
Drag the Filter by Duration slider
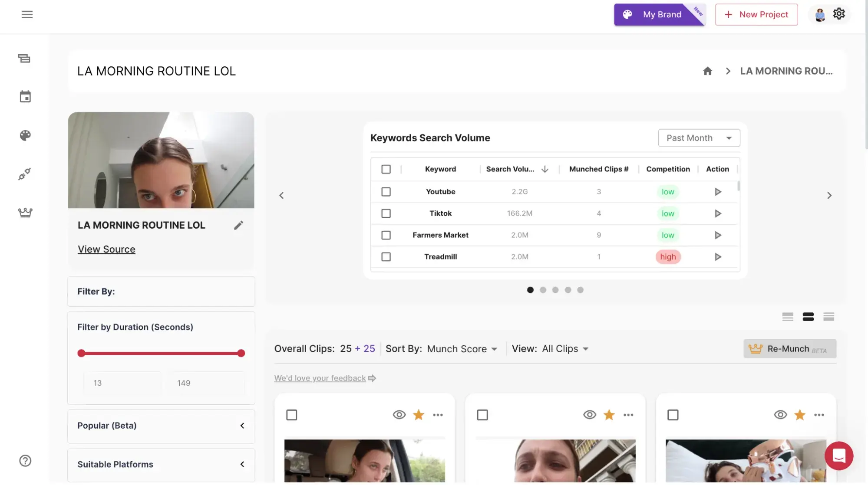click(x=160, y=353)
